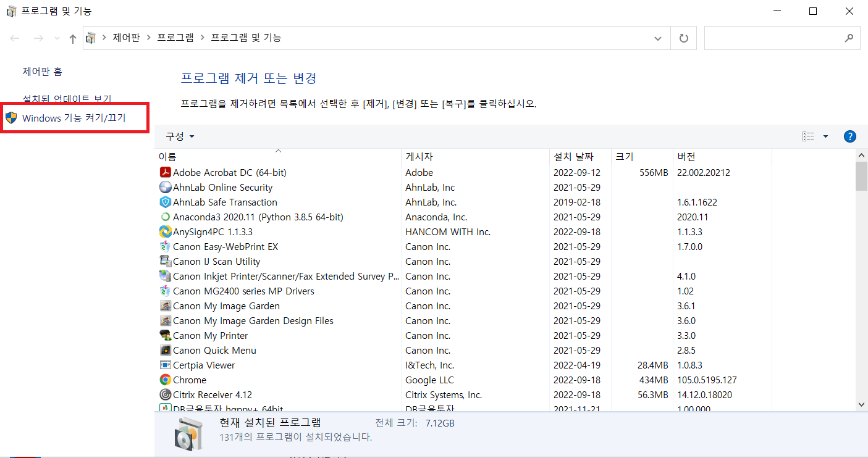868x458 pixels.
Task: Click the view layout icon
Action: click(808, 136)
